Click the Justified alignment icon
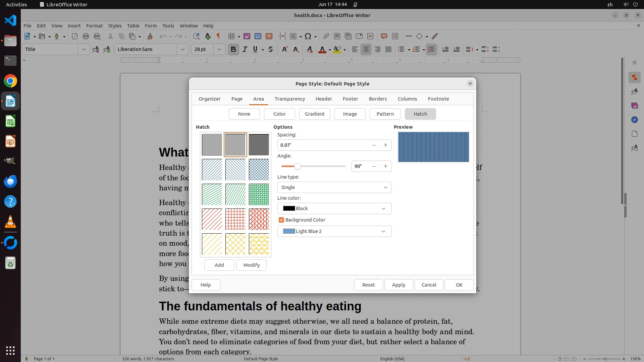644x362 pixels. tap(388, 49)
